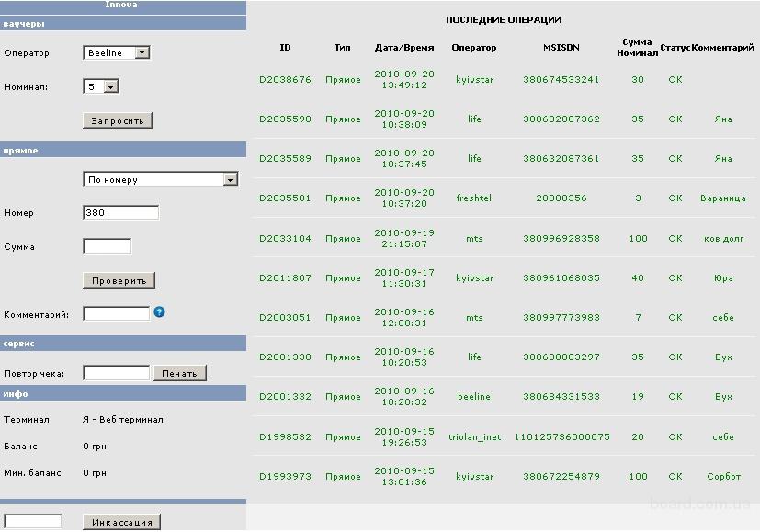
Task: Click the Печать button
Action: click(180, 373)
